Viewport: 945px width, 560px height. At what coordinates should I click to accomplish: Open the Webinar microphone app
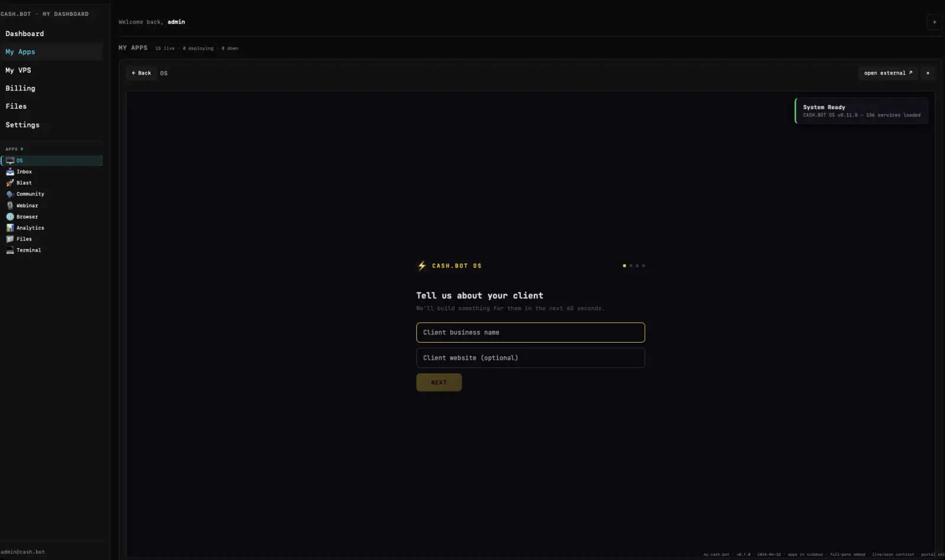tap(27, 206)
